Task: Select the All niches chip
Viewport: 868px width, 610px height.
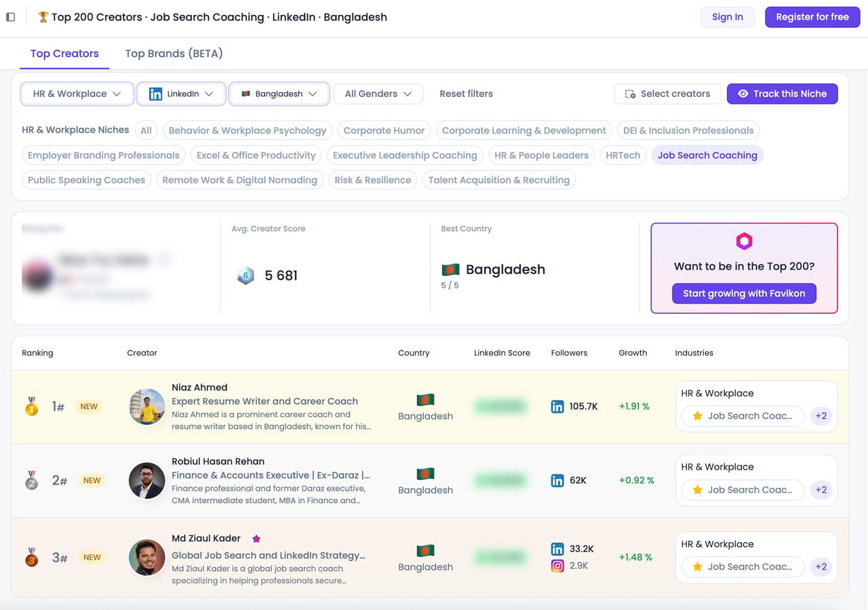Action: coord(146,130)
